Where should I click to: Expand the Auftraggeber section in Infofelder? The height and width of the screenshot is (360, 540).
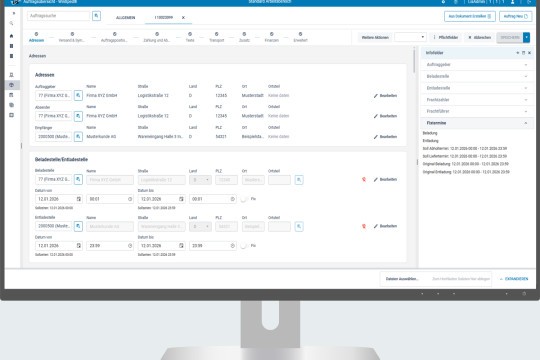(x=477, y=65)
